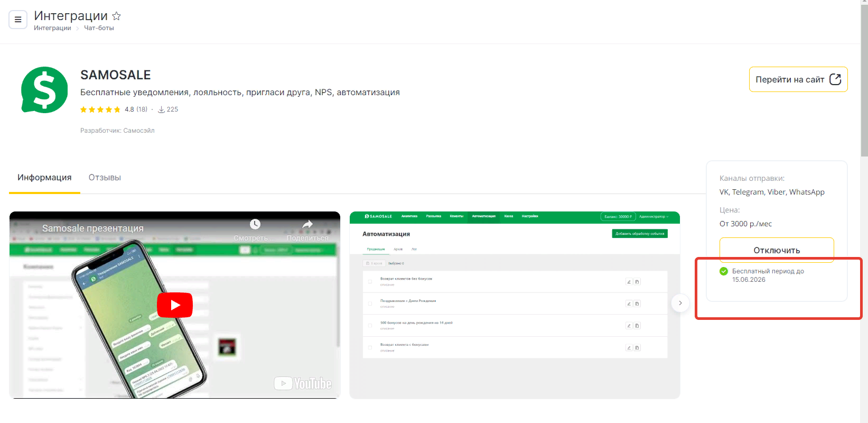Open the Перейти на сайт button
This screenshot has width=868, height=423.
point(798,79)
